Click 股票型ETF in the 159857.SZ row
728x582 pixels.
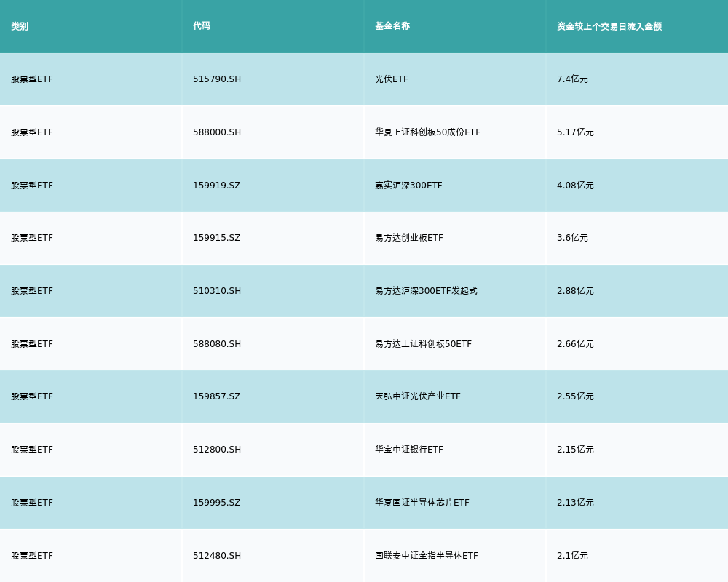coord(32,396)
